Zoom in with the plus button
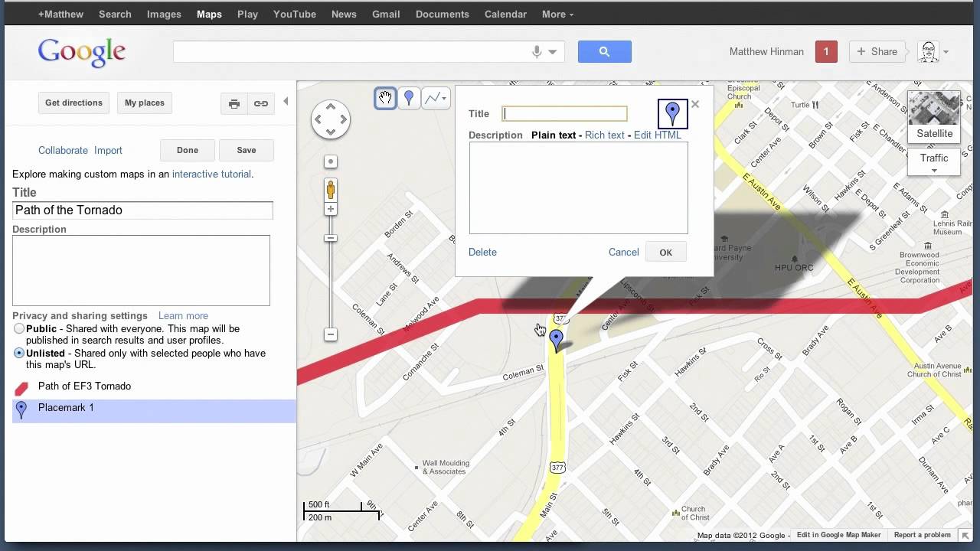 (331, 209)
